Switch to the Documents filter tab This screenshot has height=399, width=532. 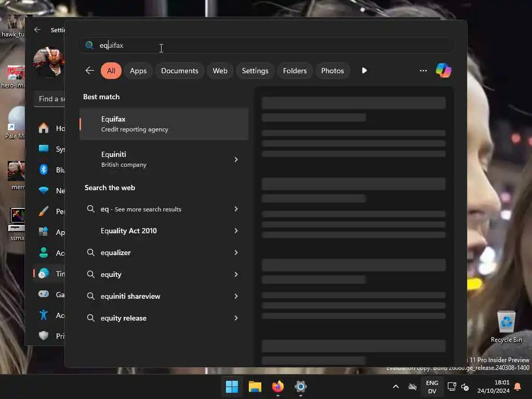pos(179,71)
